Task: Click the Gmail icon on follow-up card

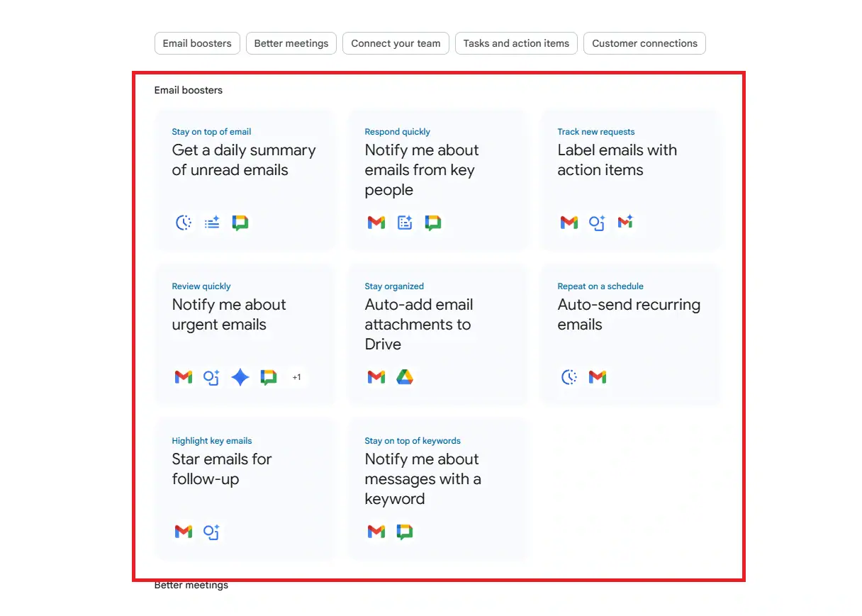Action: click(x=183, y=532)
